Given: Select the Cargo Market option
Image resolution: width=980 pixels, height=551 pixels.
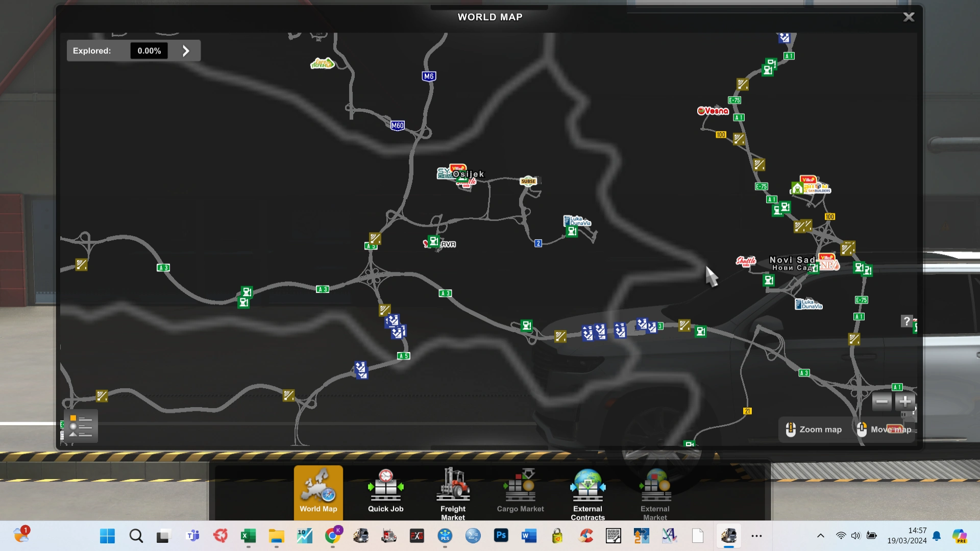Looking at the screenshot, I should point(520,492).
